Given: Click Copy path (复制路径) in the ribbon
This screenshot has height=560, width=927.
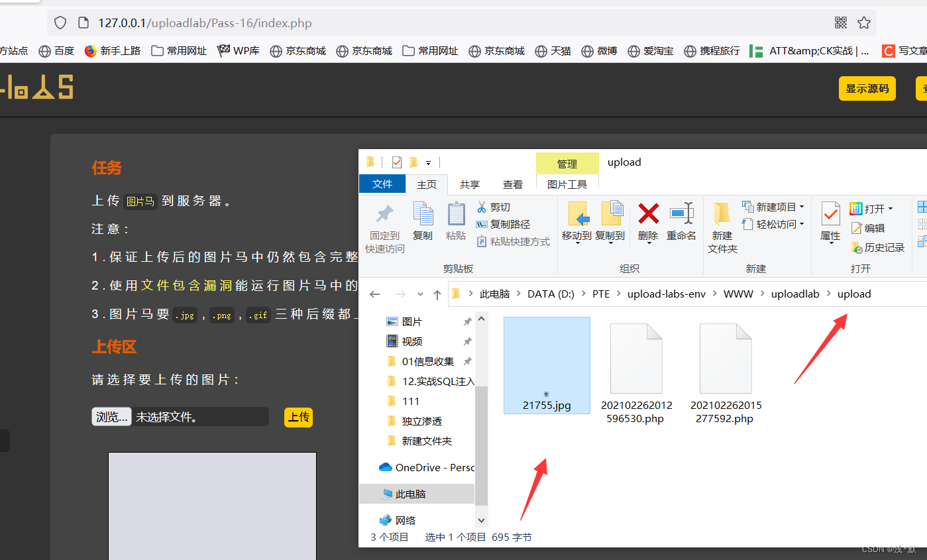Looking at the screenshot, I should pyautogui.click(x=503, y=225).
